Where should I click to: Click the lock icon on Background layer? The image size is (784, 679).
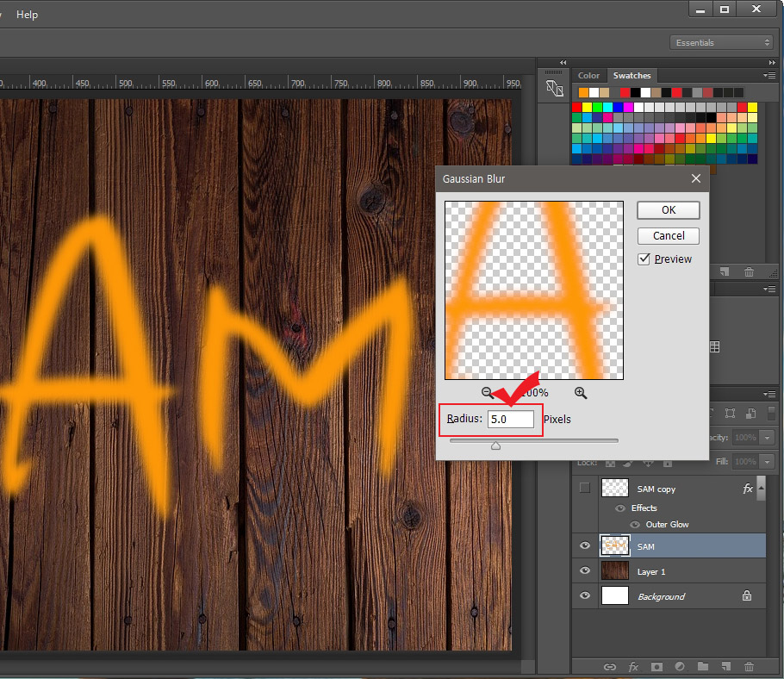pyautogui.click(x=746, y=595)
